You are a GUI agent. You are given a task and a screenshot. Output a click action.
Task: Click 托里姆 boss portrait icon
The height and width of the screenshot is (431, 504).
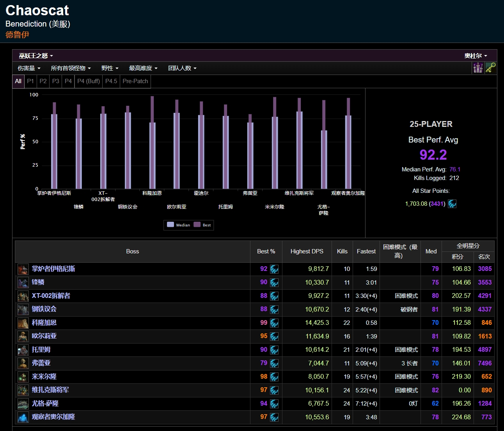pos(23,350)
